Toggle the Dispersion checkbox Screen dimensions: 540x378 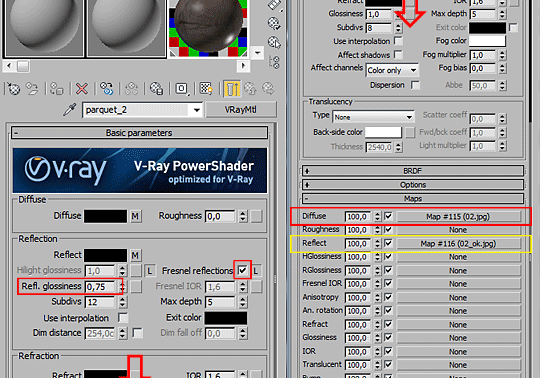pos(416,85)
